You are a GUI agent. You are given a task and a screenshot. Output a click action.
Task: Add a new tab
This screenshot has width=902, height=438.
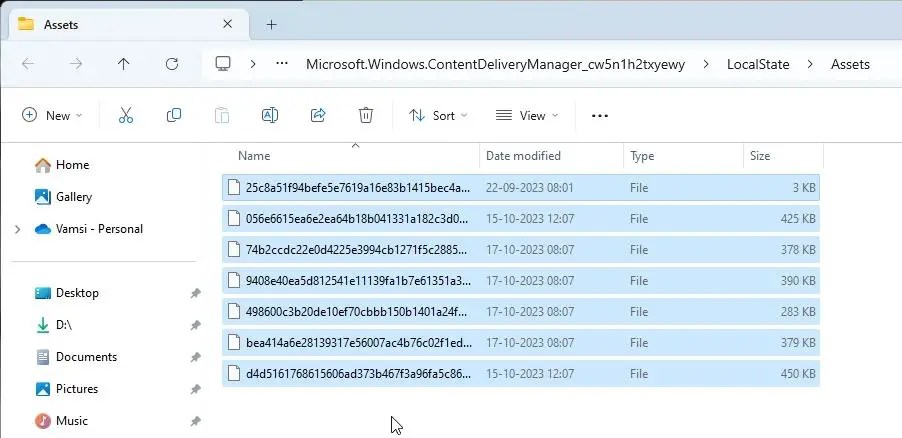[x=271, y=25]
